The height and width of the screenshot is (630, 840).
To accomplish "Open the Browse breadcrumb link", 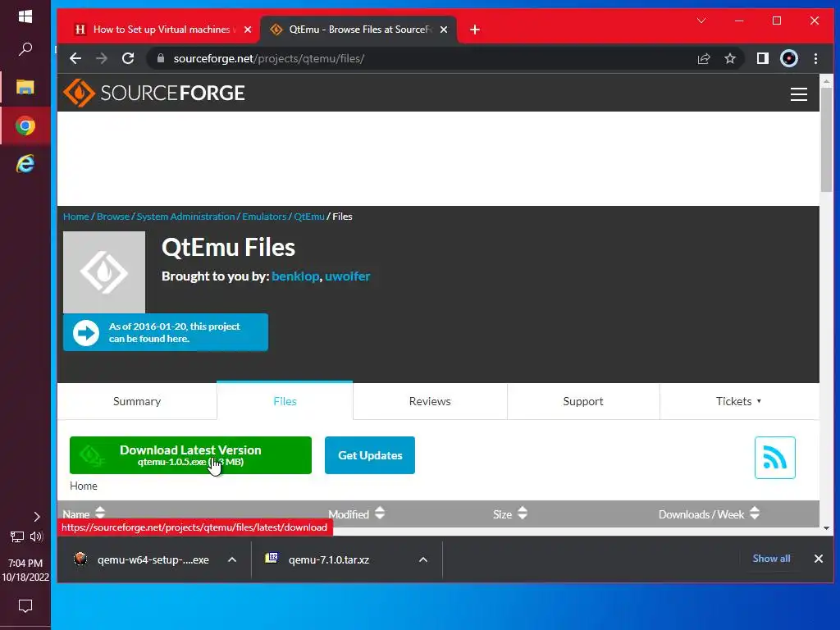I will click(113, 217).
